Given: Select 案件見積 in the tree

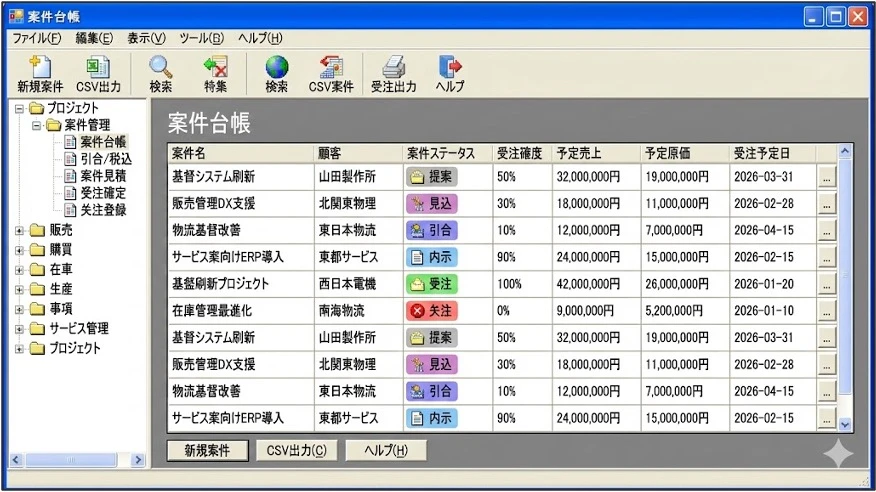Looking at the screenshot, I should 103,176.
